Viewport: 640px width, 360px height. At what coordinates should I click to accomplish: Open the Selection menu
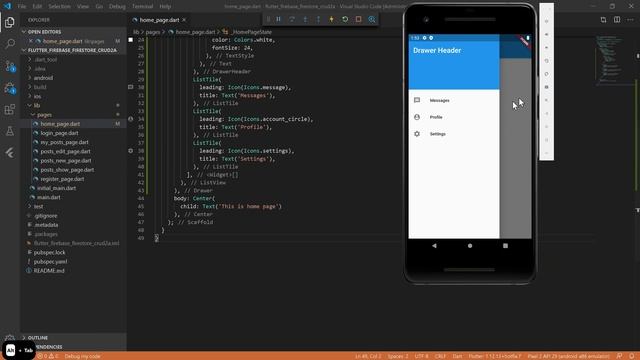click(60, 7)
